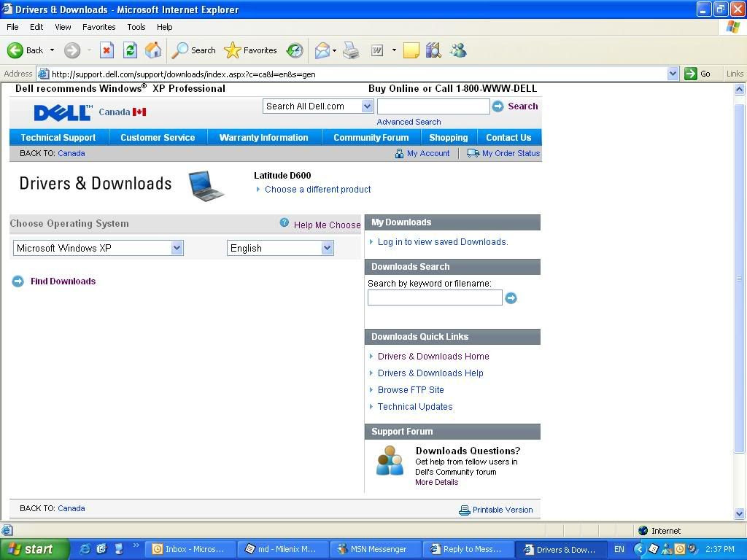Open the History clock icon
Screen dimensions: 747x560
pos(295,50)
